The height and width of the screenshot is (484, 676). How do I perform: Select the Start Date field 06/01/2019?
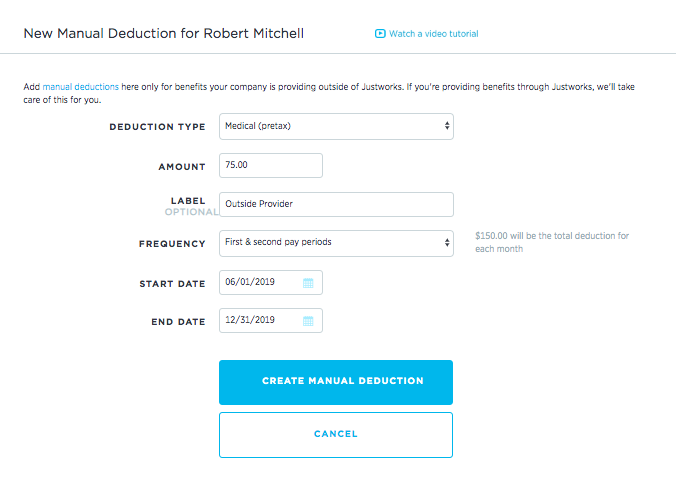[271, 283]
